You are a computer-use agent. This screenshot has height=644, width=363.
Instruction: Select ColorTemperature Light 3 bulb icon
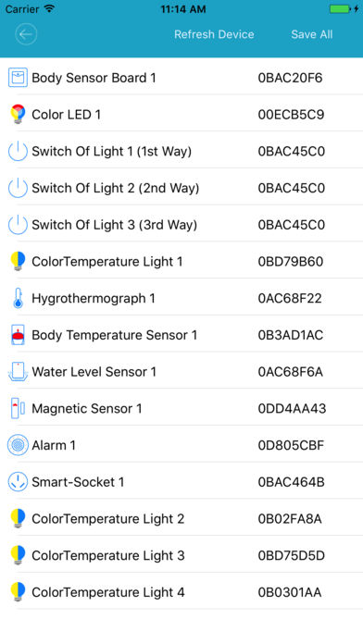click(19, 555)
